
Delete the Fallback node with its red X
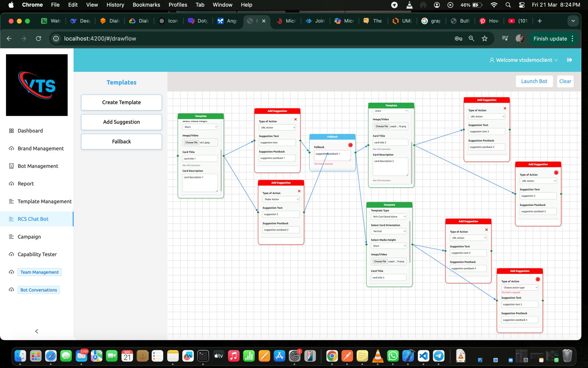(x=350, y=145)
